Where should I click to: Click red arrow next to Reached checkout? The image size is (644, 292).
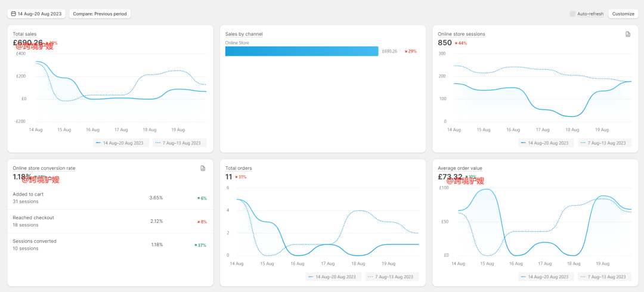tap(199, 222)
